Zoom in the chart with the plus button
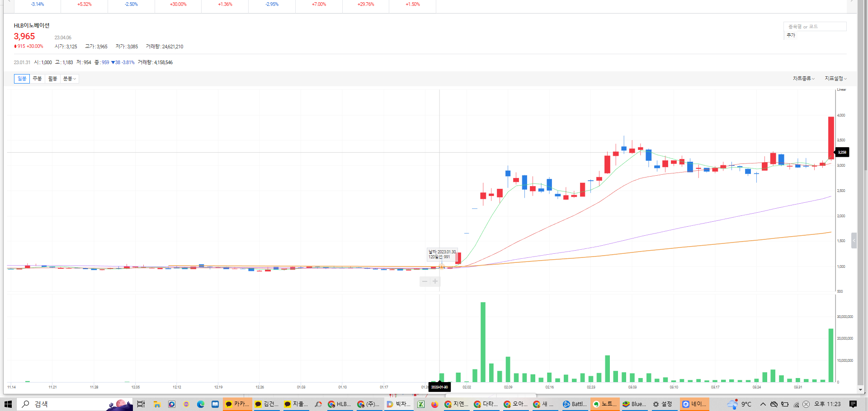This screenshot has height=411, width=868. [435, 281]
